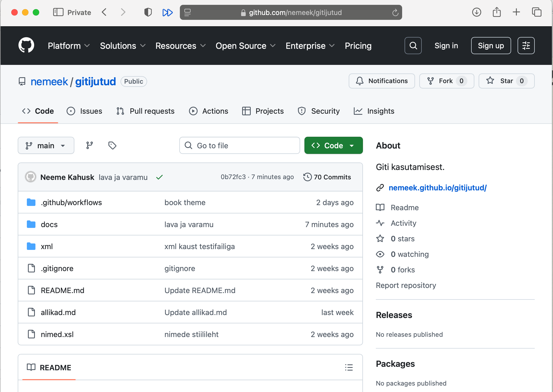Click the Go to file field

click(239, 145)
